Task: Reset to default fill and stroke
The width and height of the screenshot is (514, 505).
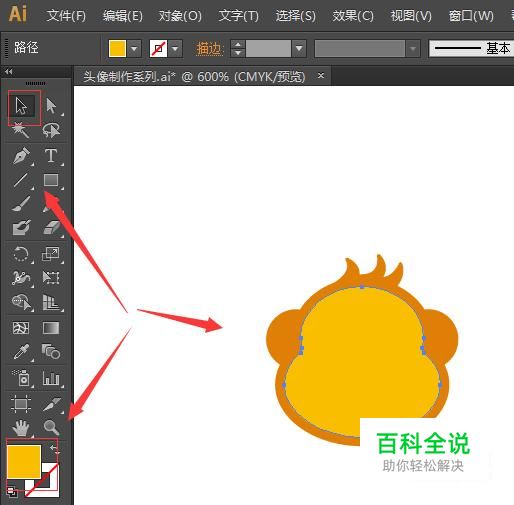Action: pos(12,491)
